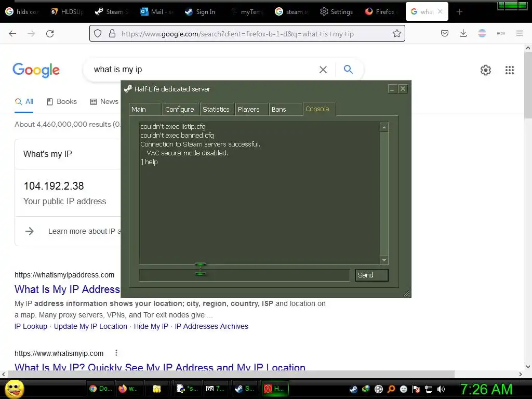Click the tracking protection shield icon
This screenshot has width=532, height=399.
pyautogui.click(x=98, y=33)
